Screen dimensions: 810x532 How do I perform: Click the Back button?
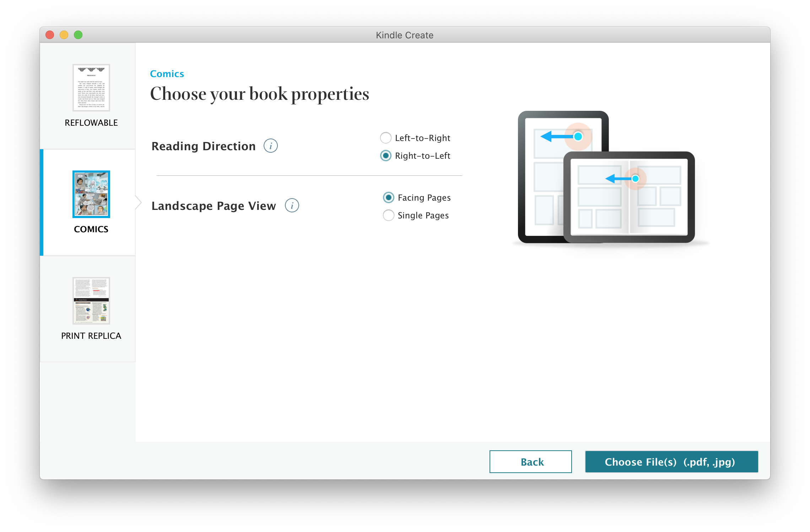pyautogui.click(x=530, y=462)
